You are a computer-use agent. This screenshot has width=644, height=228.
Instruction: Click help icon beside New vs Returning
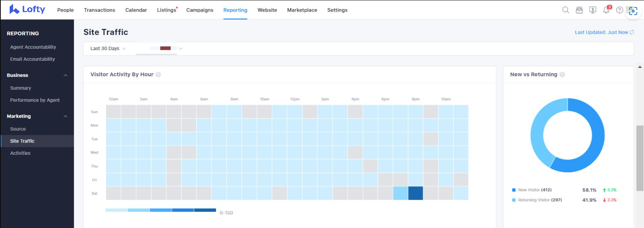(562, 74)
